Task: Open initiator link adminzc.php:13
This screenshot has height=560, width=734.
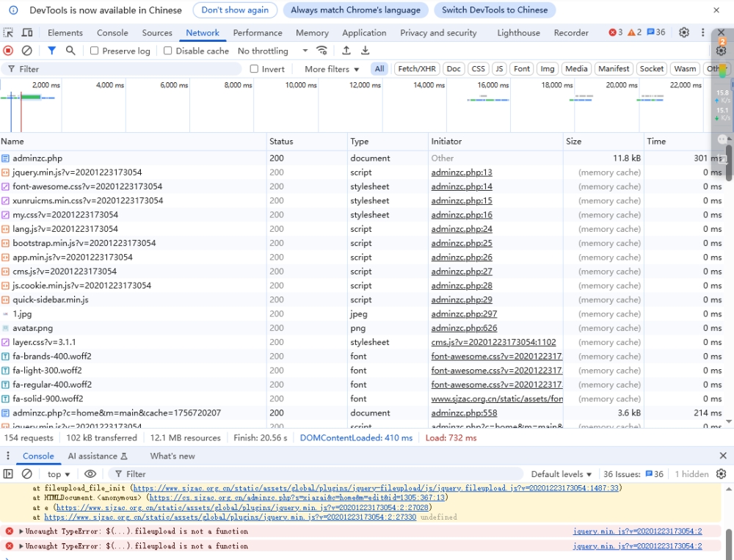Action: [462, 172]
